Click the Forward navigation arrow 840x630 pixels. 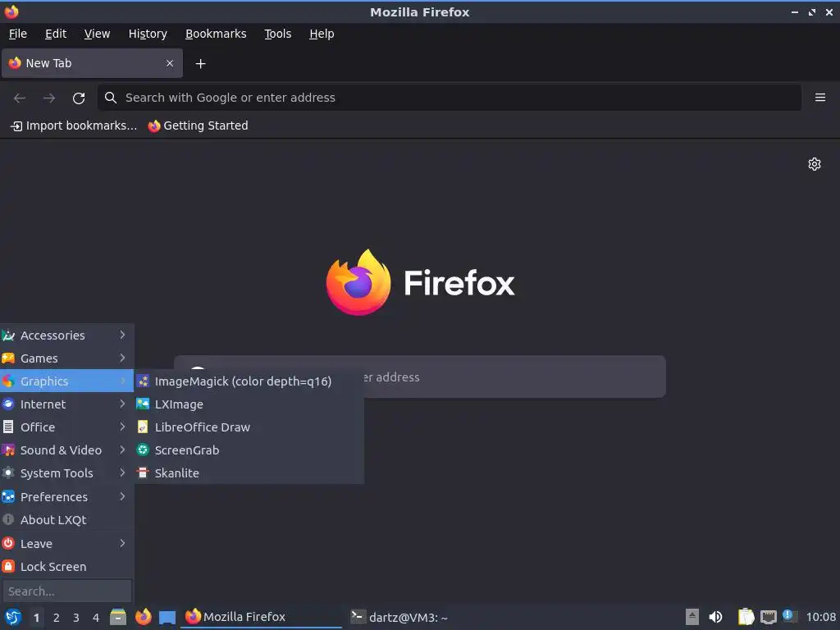click(49, 98)
